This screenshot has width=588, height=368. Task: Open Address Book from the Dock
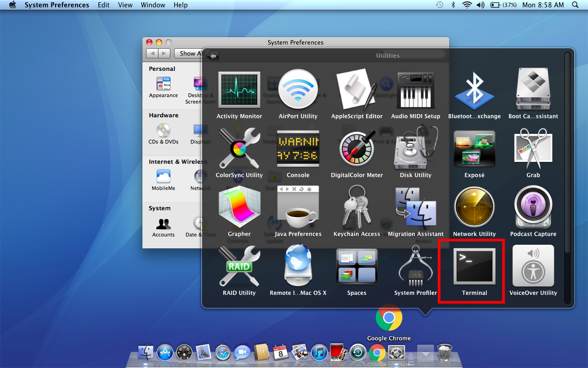261,353
